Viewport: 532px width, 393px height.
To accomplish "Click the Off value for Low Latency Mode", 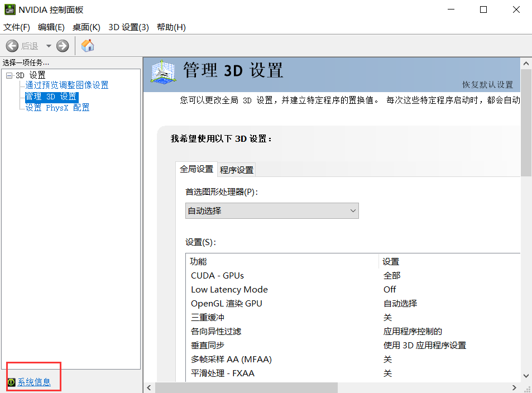I will 390,290.
